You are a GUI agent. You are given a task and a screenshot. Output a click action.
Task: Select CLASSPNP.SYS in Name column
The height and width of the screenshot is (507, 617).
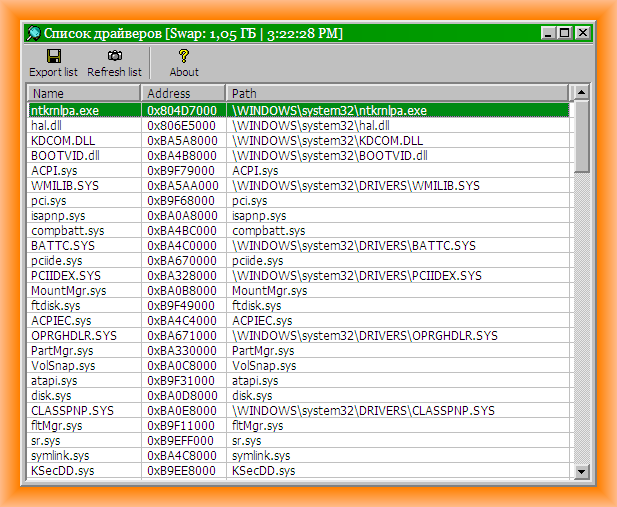72,410
